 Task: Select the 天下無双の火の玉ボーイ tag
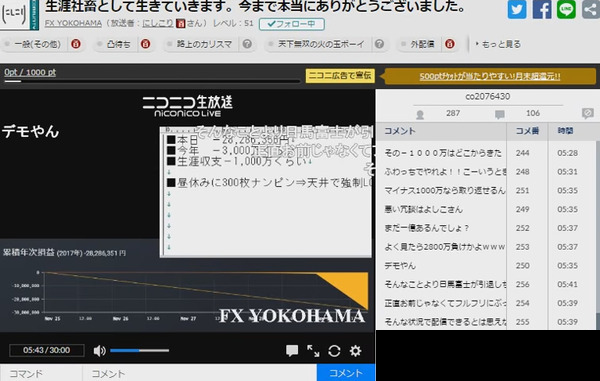(321, 44)
